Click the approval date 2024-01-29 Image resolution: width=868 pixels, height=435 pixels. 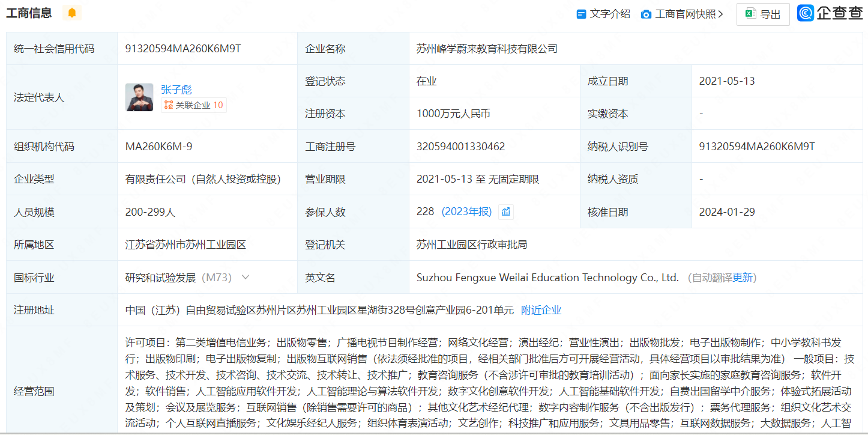coord(727,211)
